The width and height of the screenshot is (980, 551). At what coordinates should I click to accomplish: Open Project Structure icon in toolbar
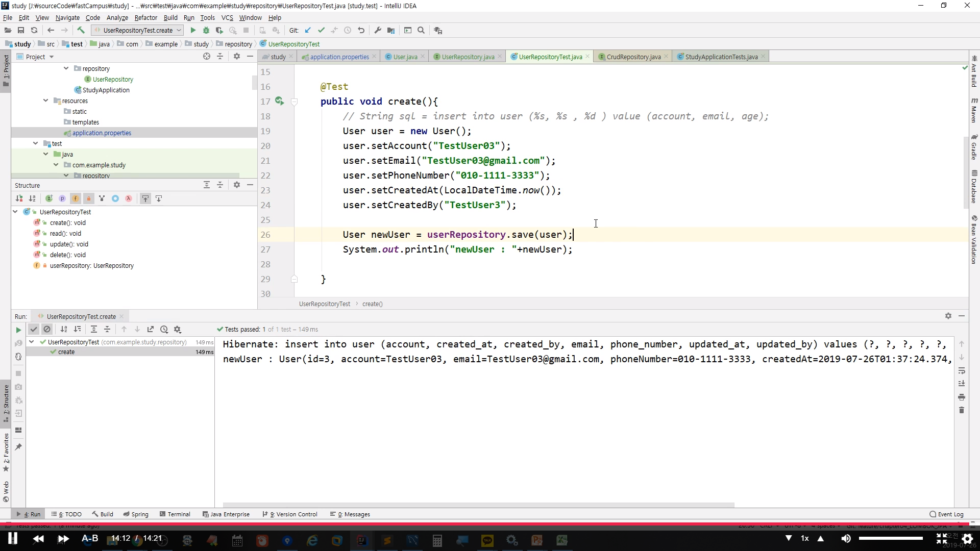[391, 30]
